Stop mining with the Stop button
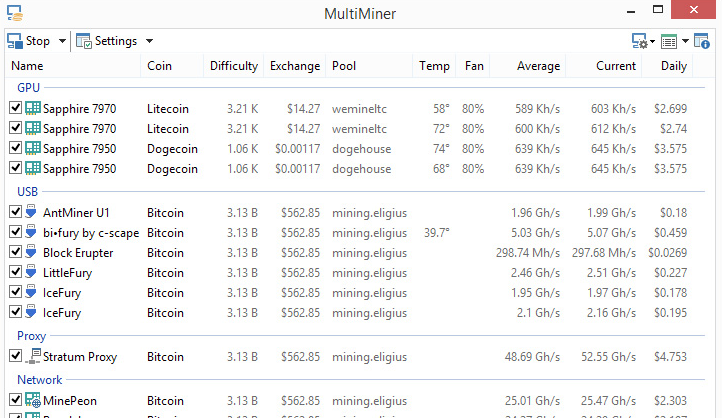Image resolution: width=722 pixels, height=418 pixels. click(29, 41)
